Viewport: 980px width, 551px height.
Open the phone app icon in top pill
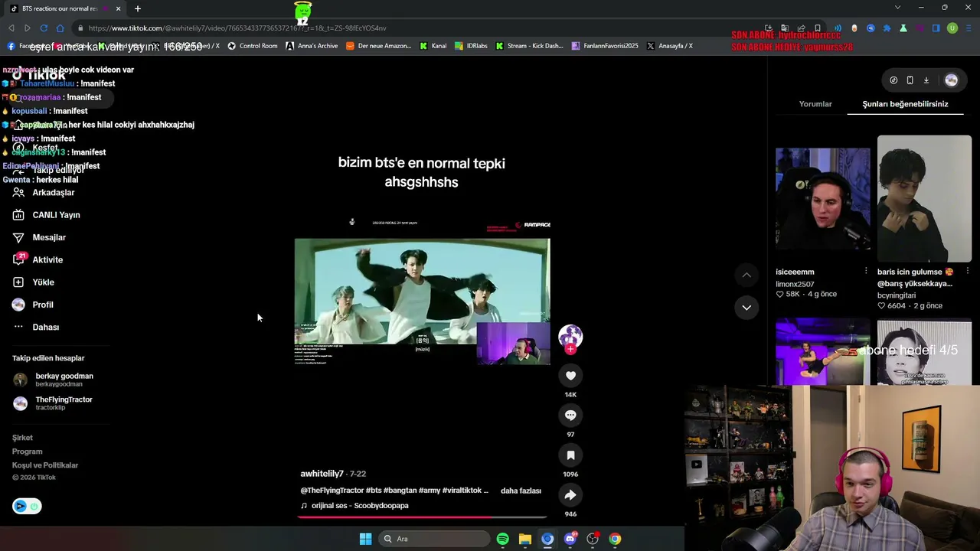click(x=910, y=80)
